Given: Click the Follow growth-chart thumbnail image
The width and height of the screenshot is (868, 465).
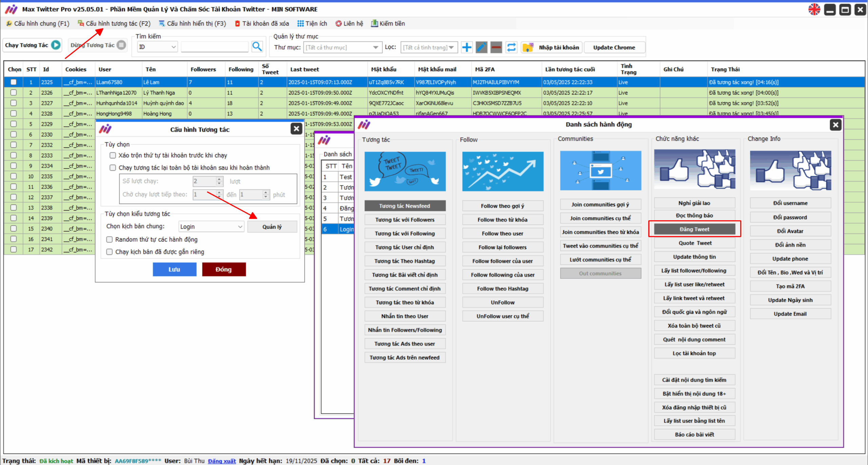Looking at the screenshot, I should pos(502,171).
